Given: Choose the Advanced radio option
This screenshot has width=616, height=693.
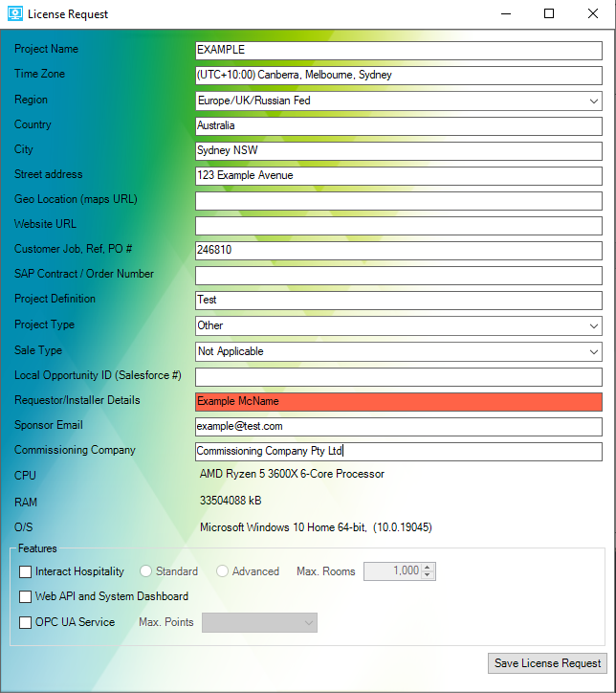Looking at the screenshot, I should coord(223,571).
